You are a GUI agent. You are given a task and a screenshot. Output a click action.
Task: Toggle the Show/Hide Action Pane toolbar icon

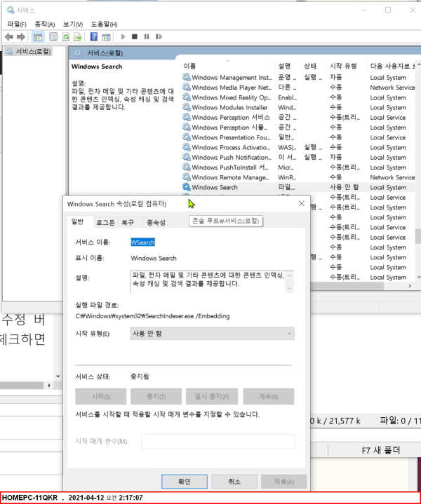pos(106,37)
